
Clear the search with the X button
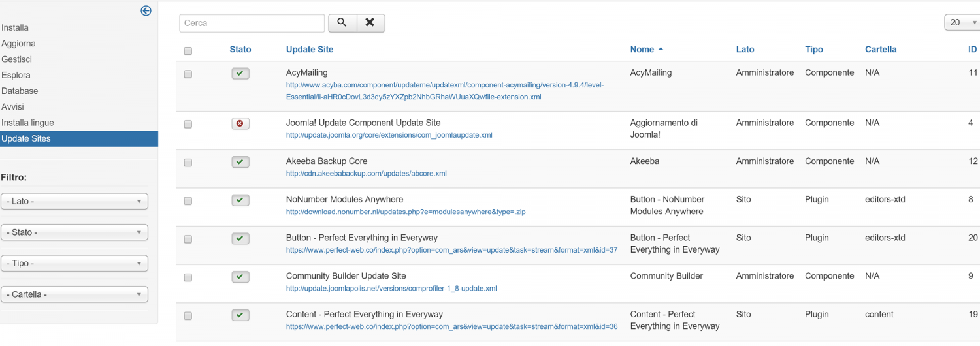coord(370,23)
